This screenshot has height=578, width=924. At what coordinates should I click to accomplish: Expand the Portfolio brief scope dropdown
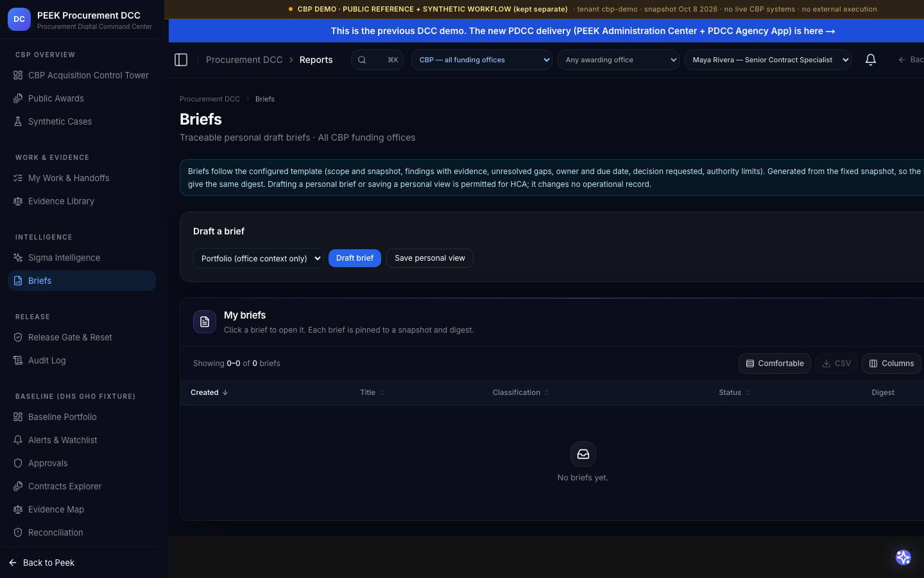[258, 258]
